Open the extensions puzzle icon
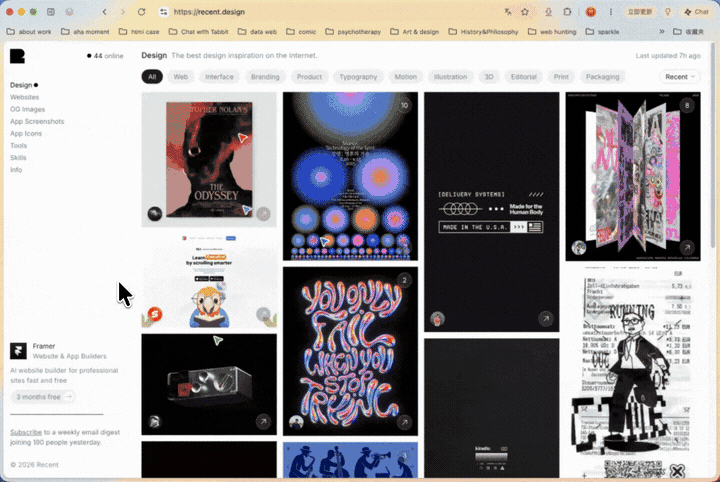The width and height of the screenshot is (720, 482). 567,12
